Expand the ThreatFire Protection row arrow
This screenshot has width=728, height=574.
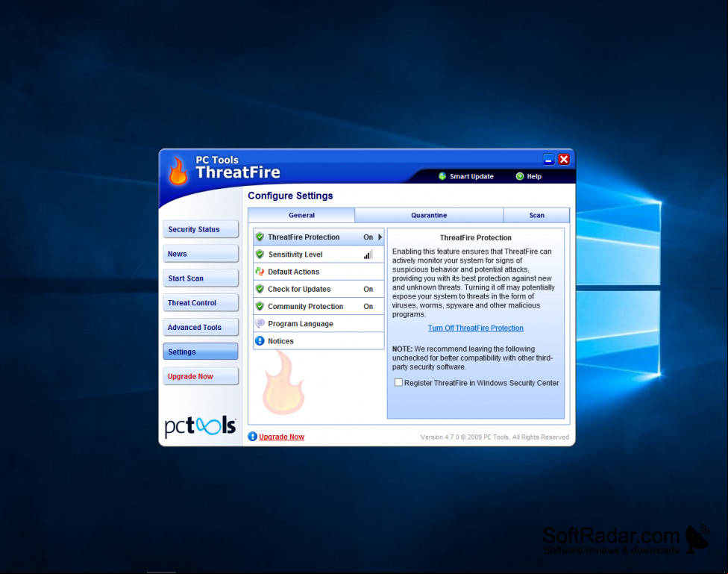point(380,237)
